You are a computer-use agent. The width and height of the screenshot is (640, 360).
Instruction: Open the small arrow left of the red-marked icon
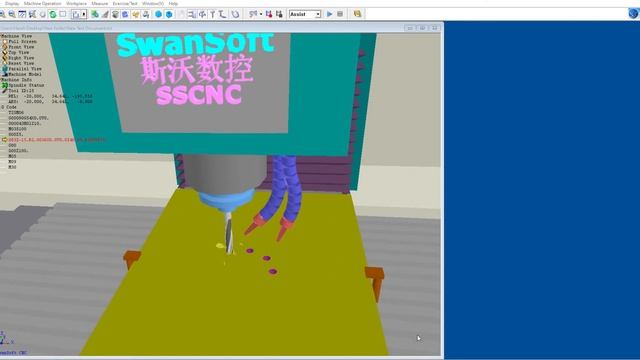click(261, 14)
